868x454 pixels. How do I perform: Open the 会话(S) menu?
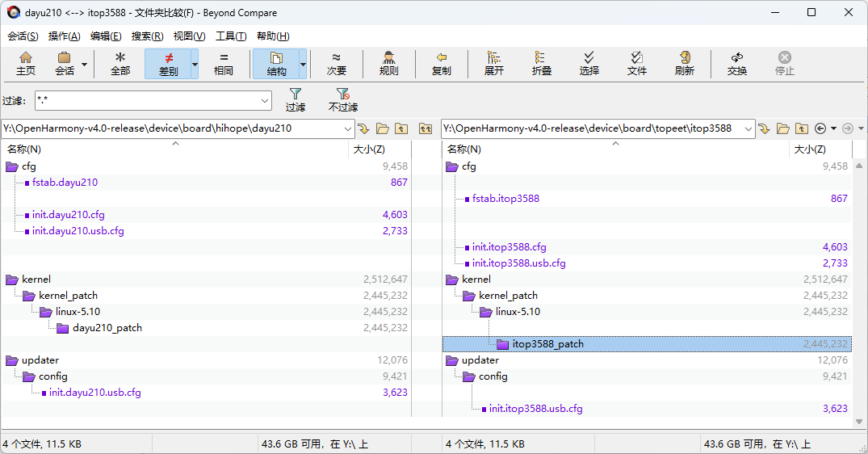click(x=23, y=36)
